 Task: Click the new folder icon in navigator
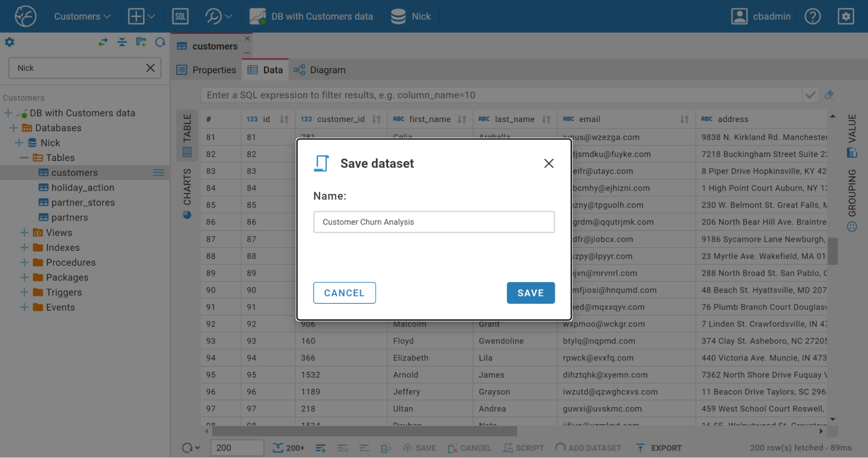141,42
